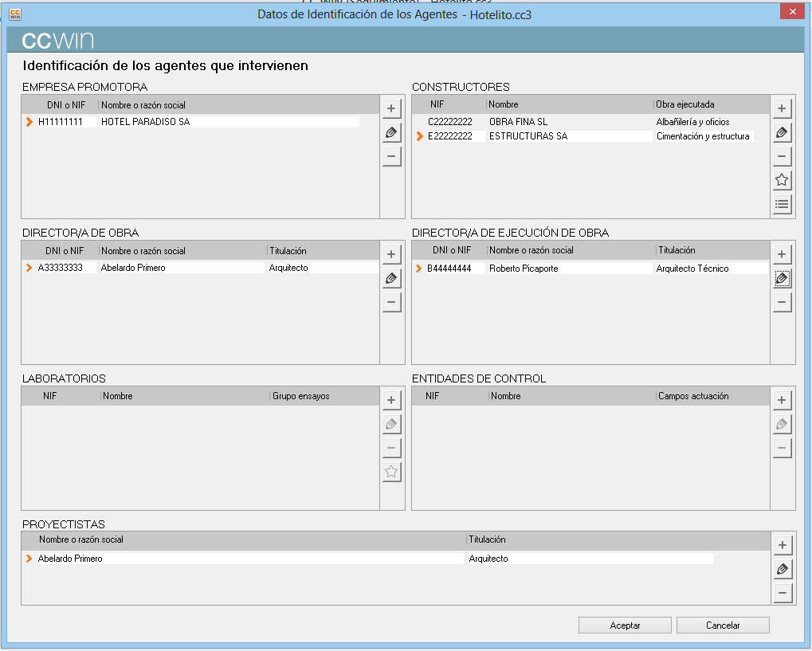This screenshot has width=812, height=651.
Task: Add a Director/a de Ejecución de Obra
Action: (x=782, y=254)
